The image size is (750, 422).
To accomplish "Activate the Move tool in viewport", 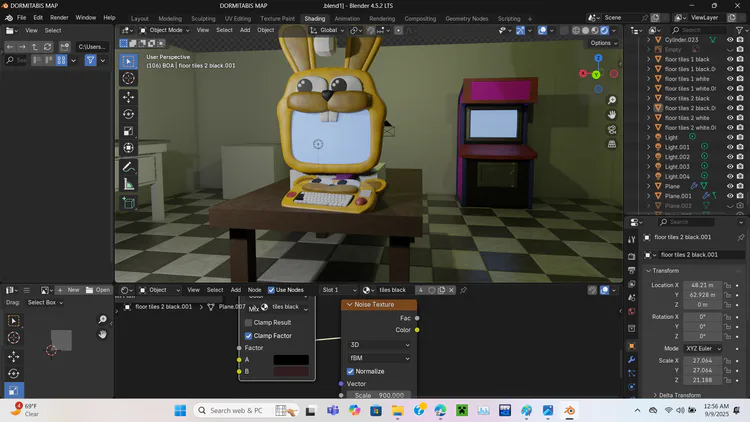I will click(x=128, y=97).
